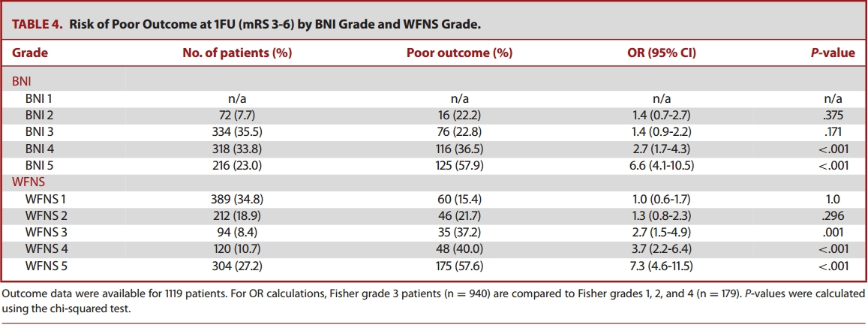Click the BNI 5 row label
Screen dimensions: 868x325
38,165
